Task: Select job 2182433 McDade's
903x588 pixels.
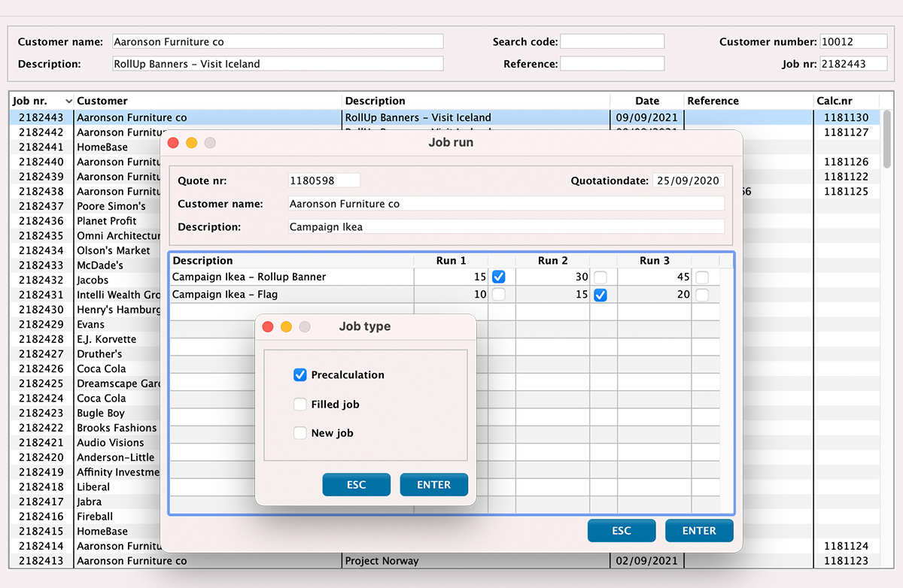Action: 85,265
